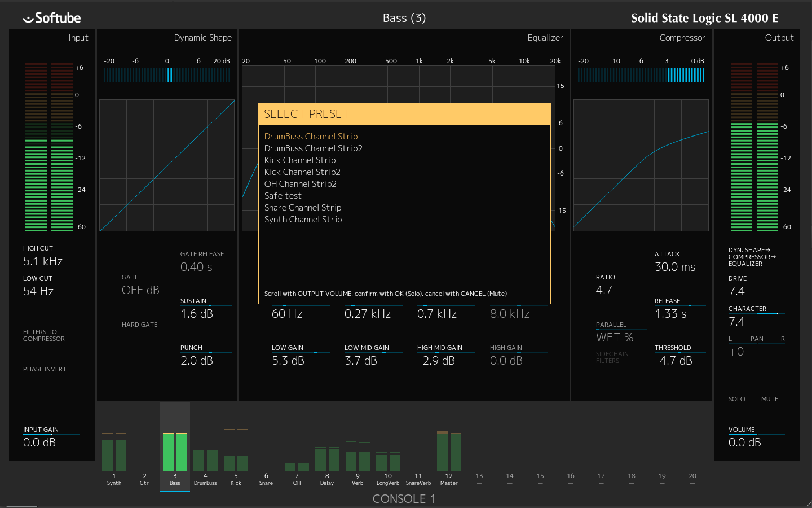Solo the Bass channel
This screenshot has width=812, height=508.
coord(736,399)
